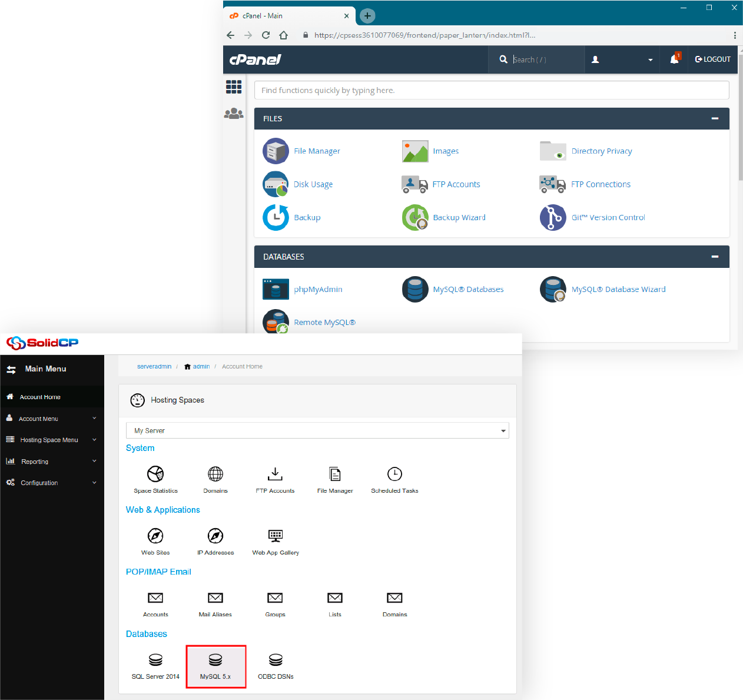The image size is (743, 700).
Task: Open the notification bell showing 1 alert
Action: pyautogui.click(x=674, y=59)
